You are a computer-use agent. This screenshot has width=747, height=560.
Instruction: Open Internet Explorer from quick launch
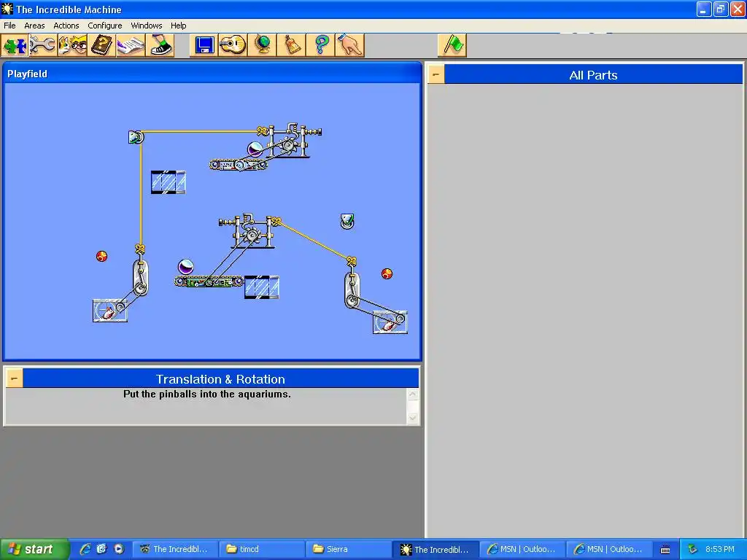pos(85,549)
